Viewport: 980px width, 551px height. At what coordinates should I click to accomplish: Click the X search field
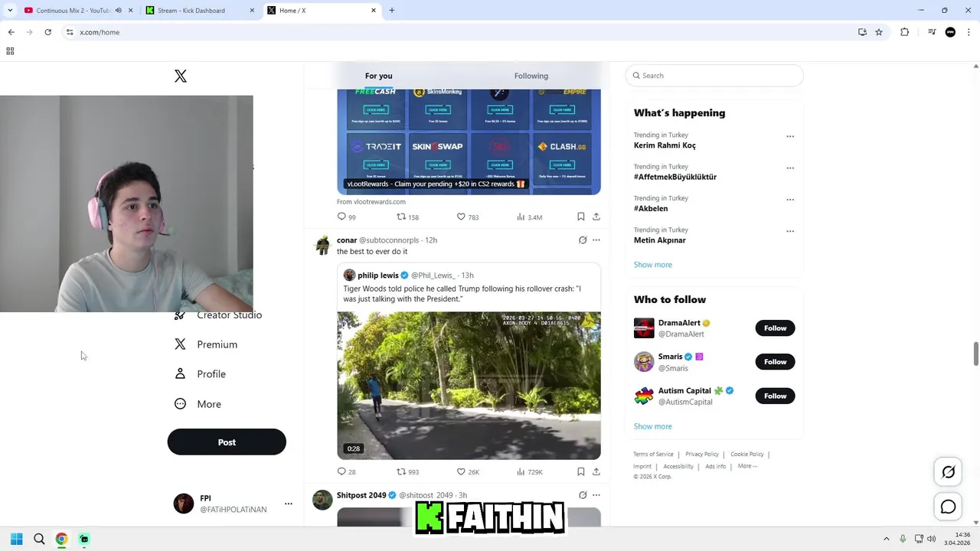pos(714,76)
